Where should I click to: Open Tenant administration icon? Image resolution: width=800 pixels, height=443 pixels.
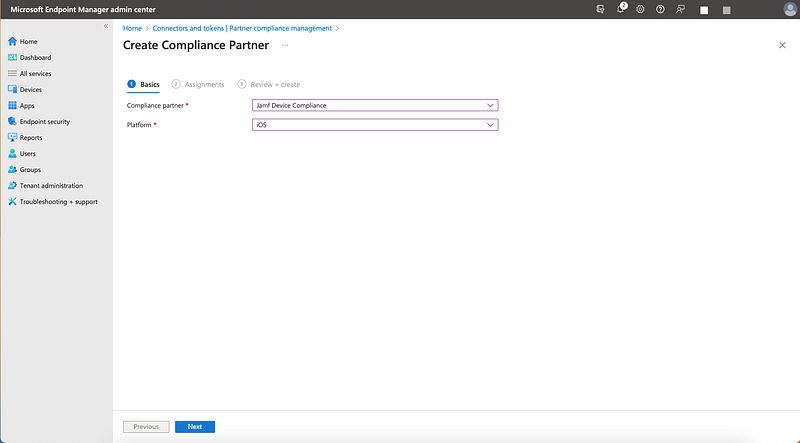pos(12,186)
